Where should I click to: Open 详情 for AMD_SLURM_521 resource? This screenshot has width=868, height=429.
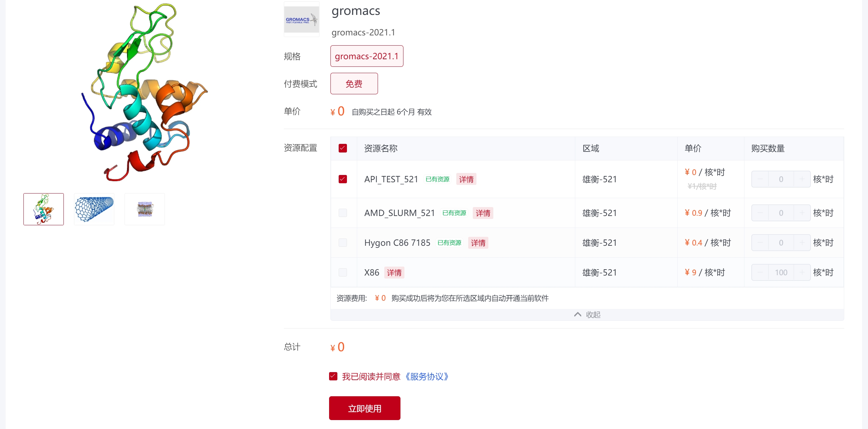[482, 213]
